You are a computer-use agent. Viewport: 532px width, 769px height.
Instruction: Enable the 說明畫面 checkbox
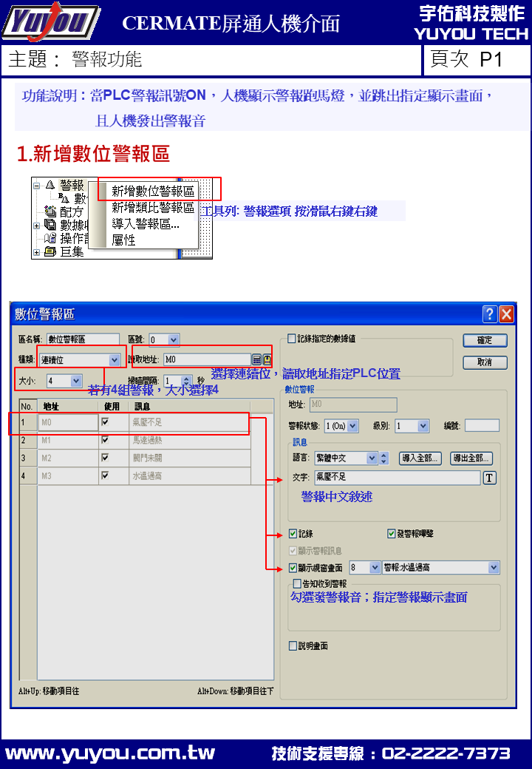pyautogui.click(x=293, y=646)
